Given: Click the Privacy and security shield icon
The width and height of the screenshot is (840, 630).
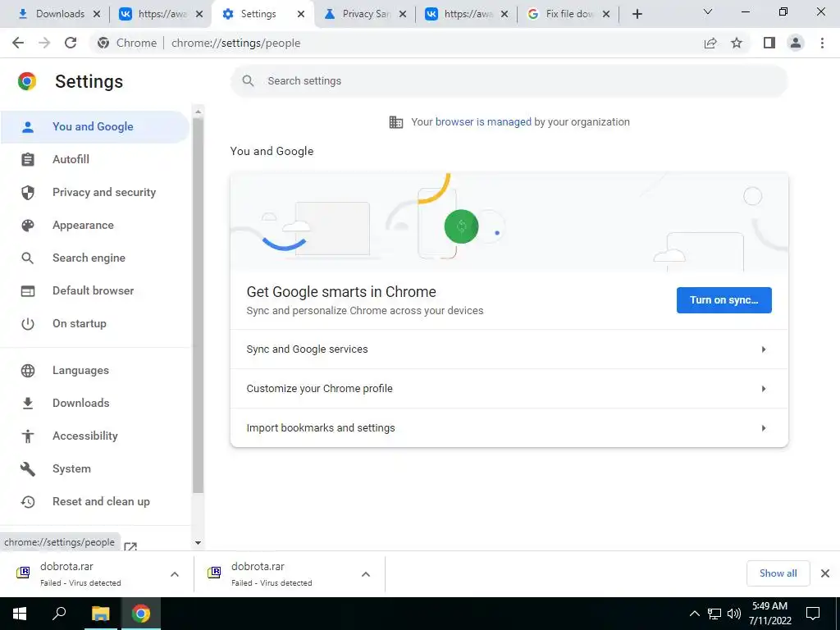Looking at the screenshot, I should pyautogui.click(x=28, y=192).
